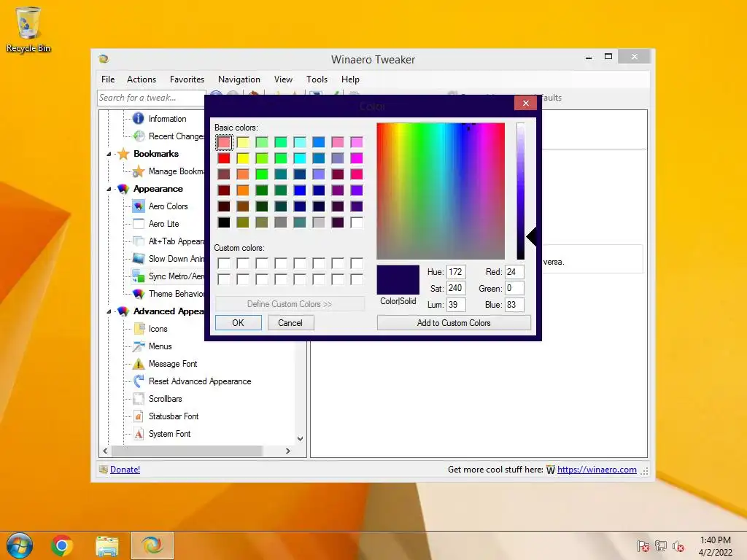Open Google Chrome from the taskbar
Screen dimensions: 747x560
click(x=62, y=545)
